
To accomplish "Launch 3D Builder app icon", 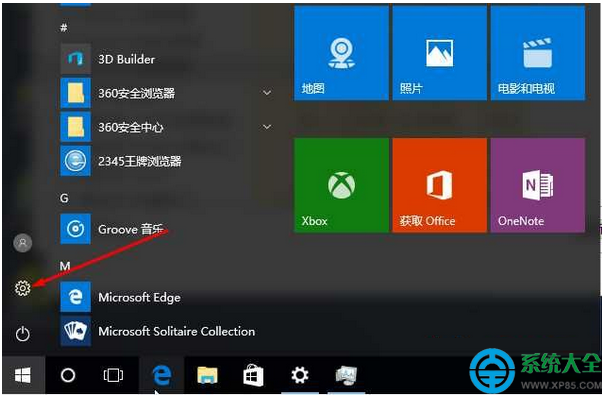I will (x=76, y=59).
